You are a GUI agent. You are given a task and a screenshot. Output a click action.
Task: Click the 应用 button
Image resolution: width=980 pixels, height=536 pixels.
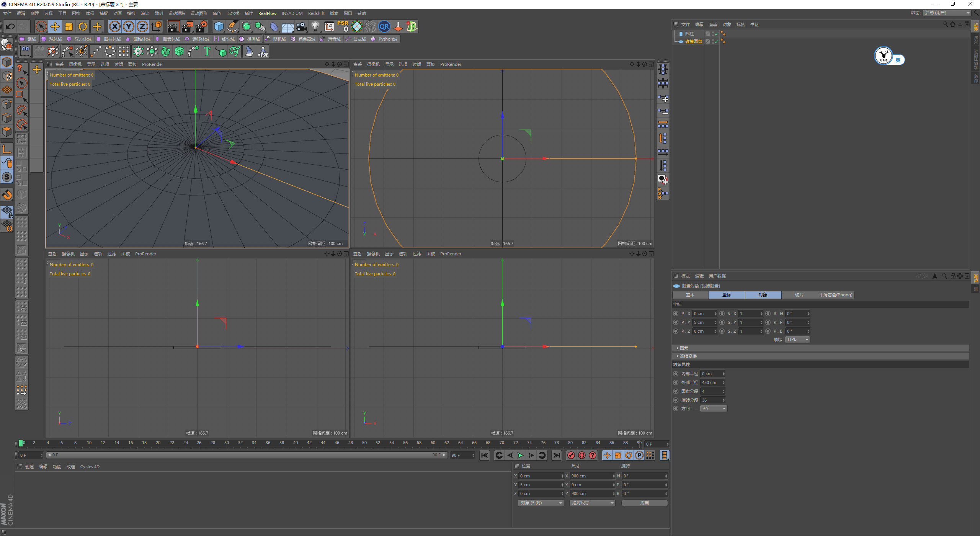point(644,503)
